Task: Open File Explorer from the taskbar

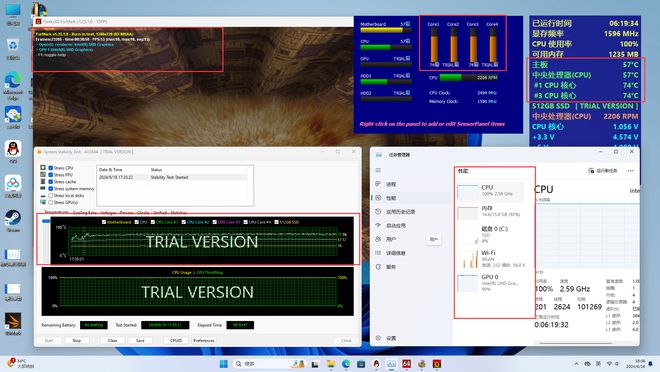Action: coord(331,364)
